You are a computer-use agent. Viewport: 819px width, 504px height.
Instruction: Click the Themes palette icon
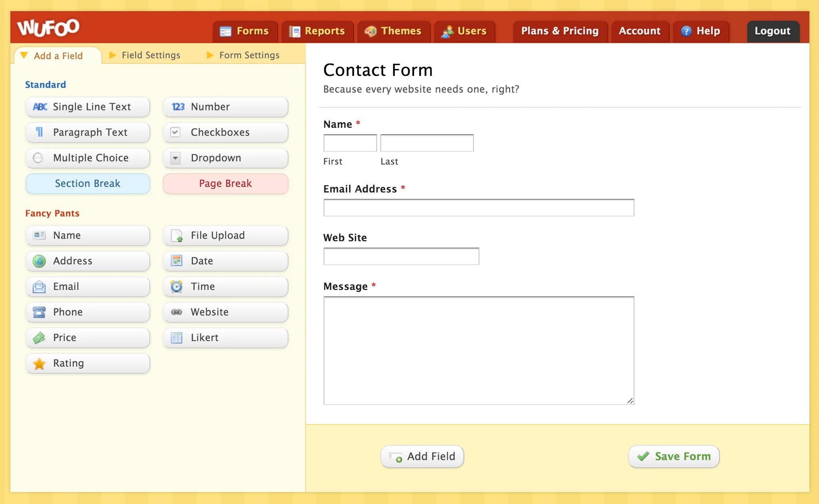pyautogui.click(x=370, y=31)
